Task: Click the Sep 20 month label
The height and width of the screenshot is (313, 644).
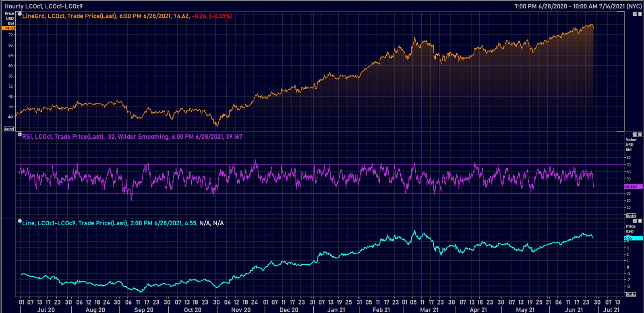Action: tap(144, 310)
